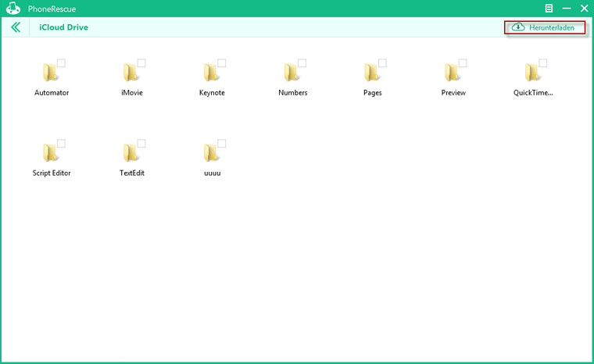Screen dimensions: 594x364
Task: Open the Pages folder icon
Action: 371,73
